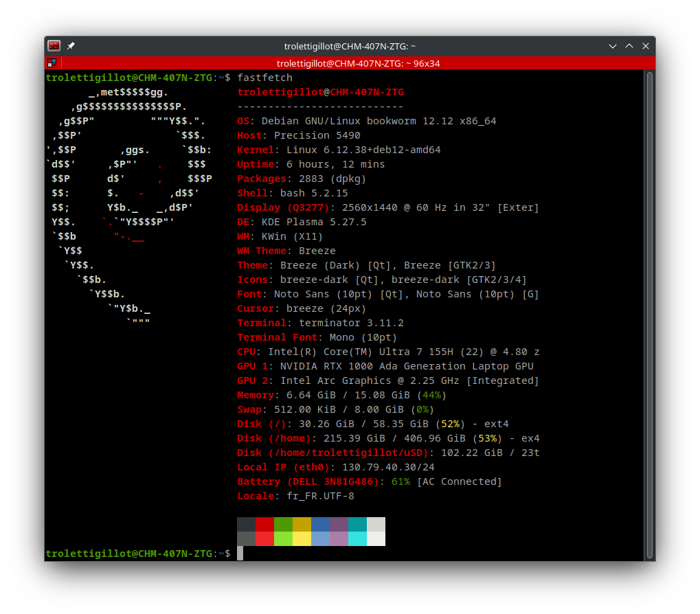Click the window title text in the title bar
This screenshot has height=614, width=700.
[350, 46]
